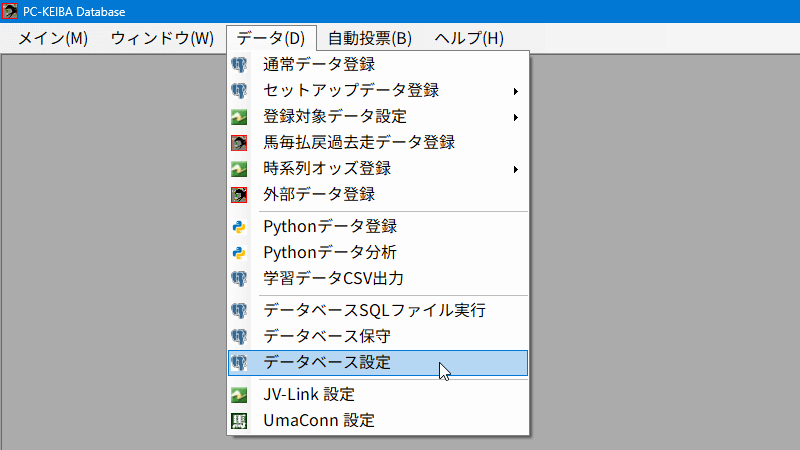Select データベース設定 menu entry
This screenshot has width=800, height=450.
pyautogui.click(x=378, y=363)
